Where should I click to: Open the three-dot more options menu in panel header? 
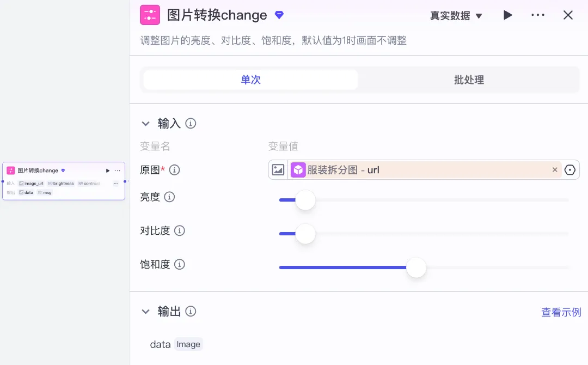pyautogui.click(x=537, y=15)
